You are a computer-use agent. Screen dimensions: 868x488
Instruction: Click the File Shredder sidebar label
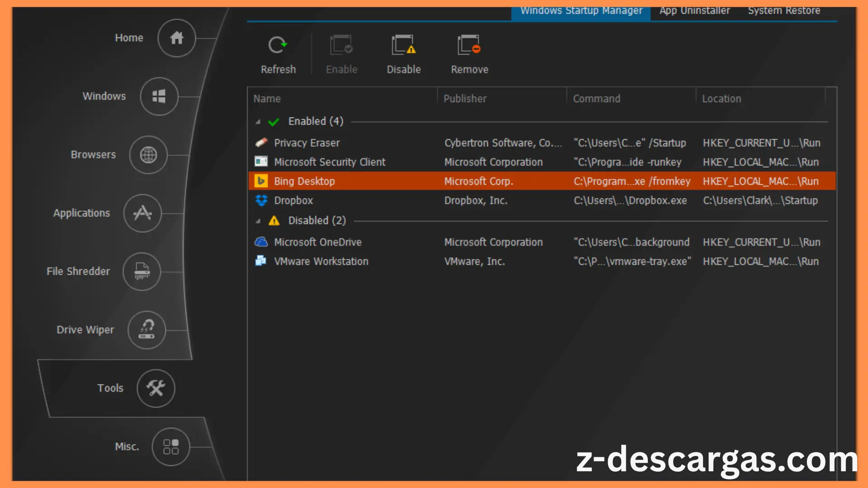click(x=78, y=271)
